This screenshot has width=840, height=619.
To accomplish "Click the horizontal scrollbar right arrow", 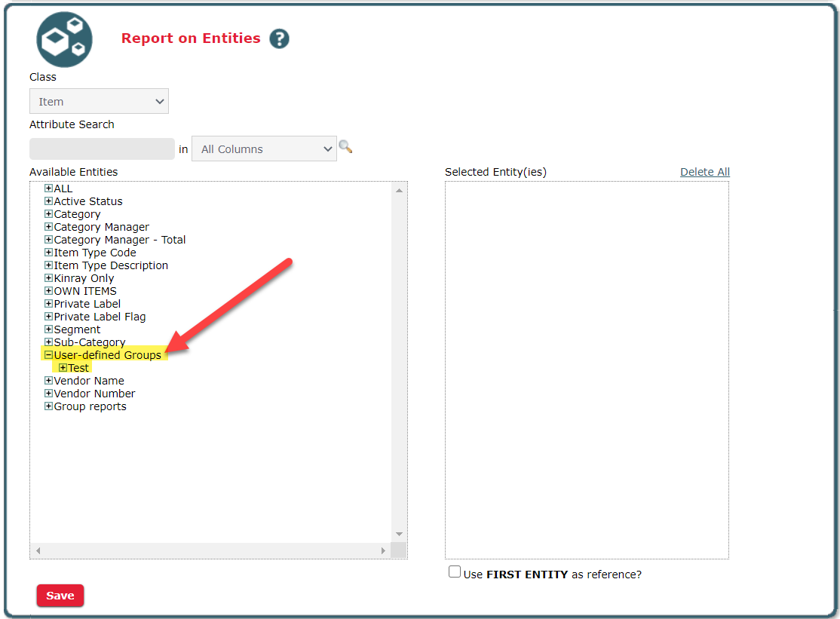I will click(x=383, y=551).
